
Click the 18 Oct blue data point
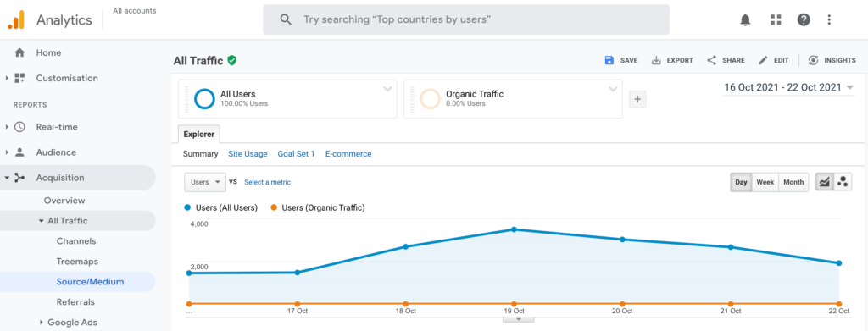406,246
